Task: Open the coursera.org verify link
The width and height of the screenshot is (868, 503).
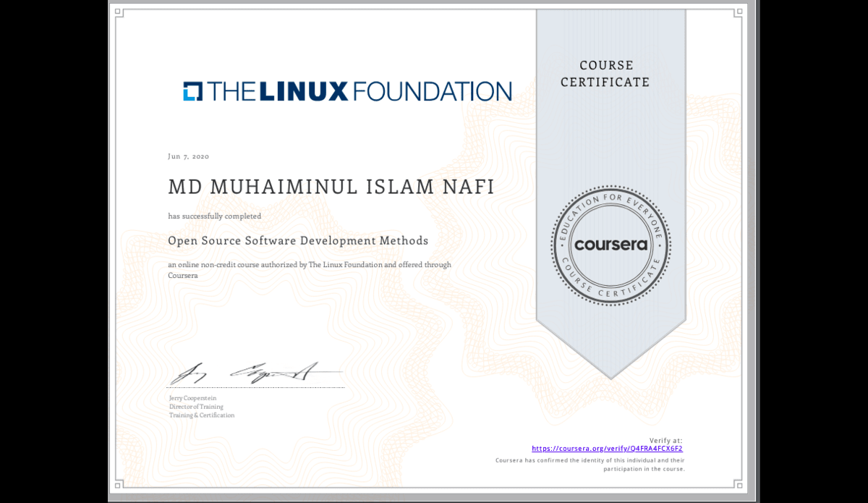Action: click(607, 449)
